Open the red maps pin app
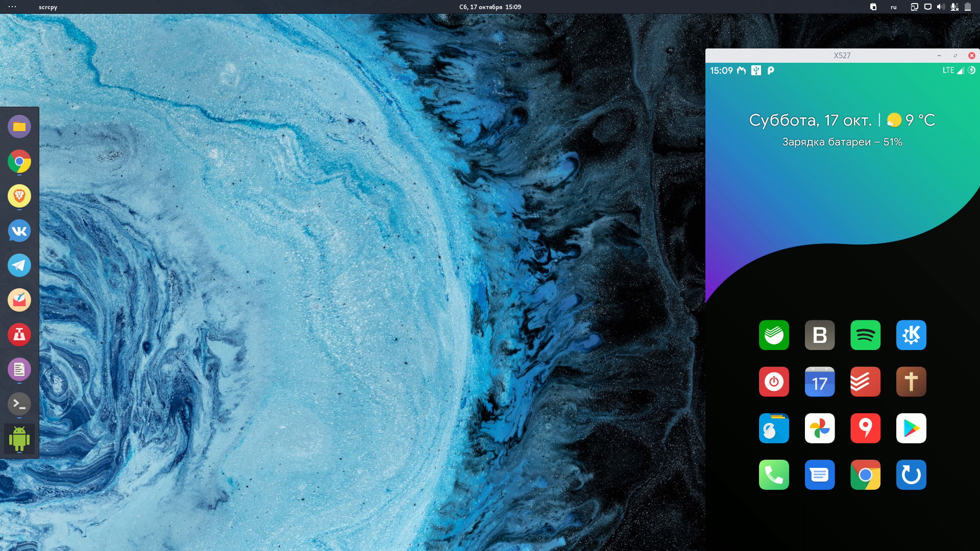This screenshot has width=980, height=551. tap(866, 428)
